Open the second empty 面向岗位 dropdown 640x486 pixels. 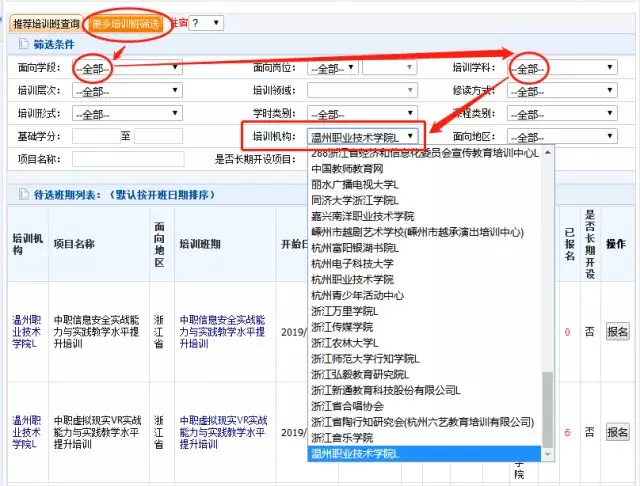[x=390, y=68]
